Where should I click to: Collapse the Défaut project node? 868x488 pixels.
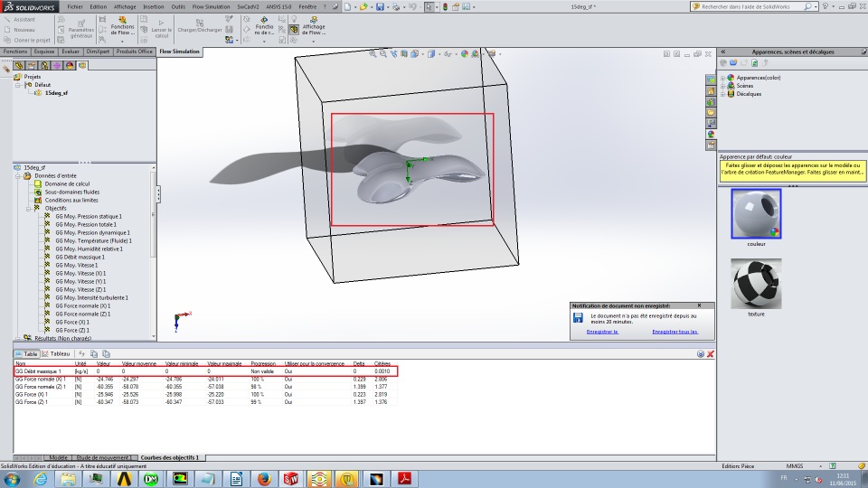[18, 85]
